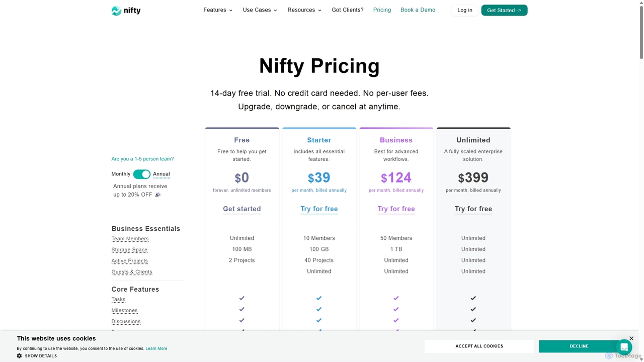This screenshot has width=644, height=362.
Task: Select Monthly billing label
Action: (121, 174)
